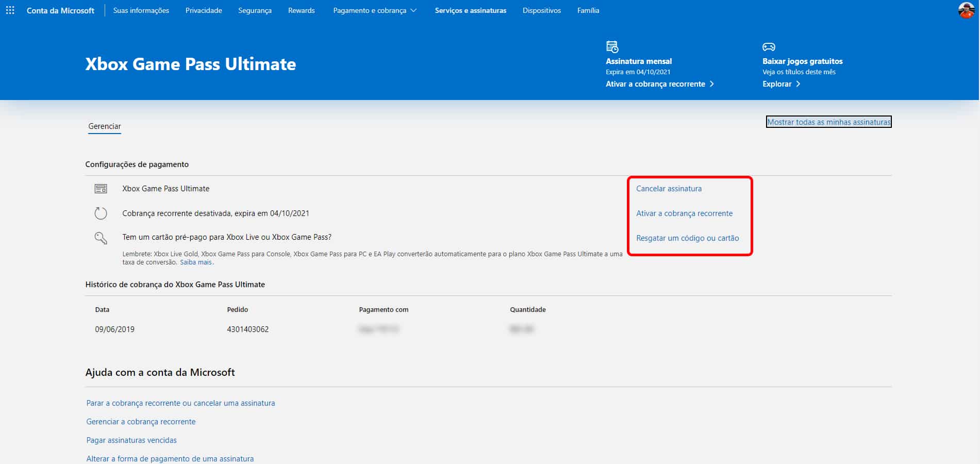Click the game controller icon
The height and width of the screenshot is (464, 980).
coord(769,47)
